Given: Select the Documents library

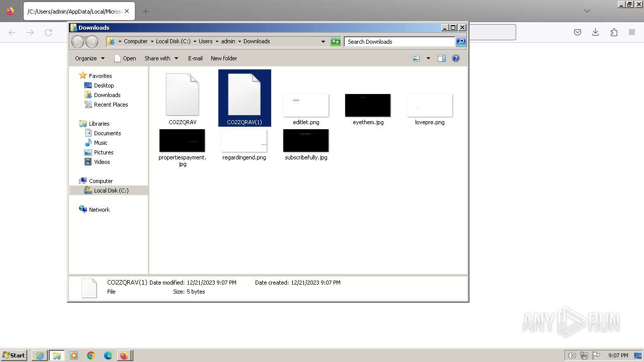Looking at the screenshot, I should 107,133.
